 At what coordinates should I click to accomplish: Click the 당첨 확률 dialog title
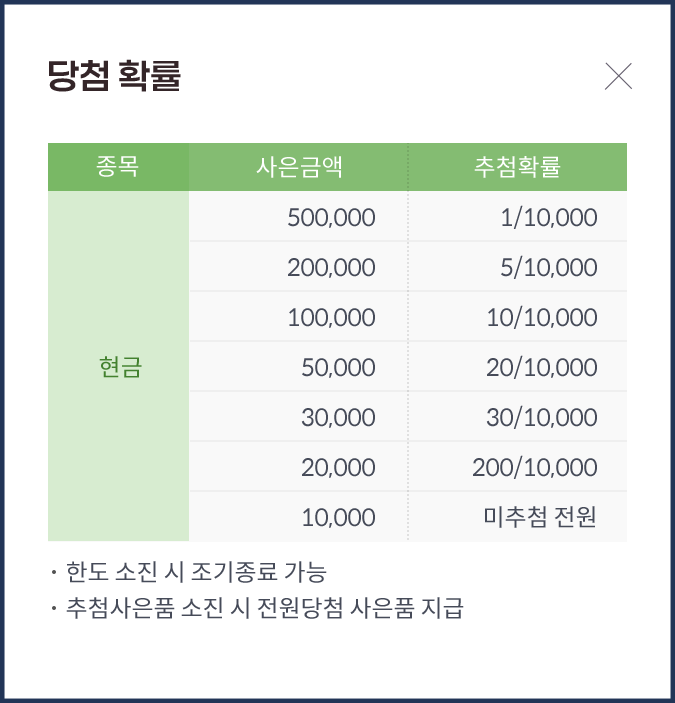click(114, 77)
